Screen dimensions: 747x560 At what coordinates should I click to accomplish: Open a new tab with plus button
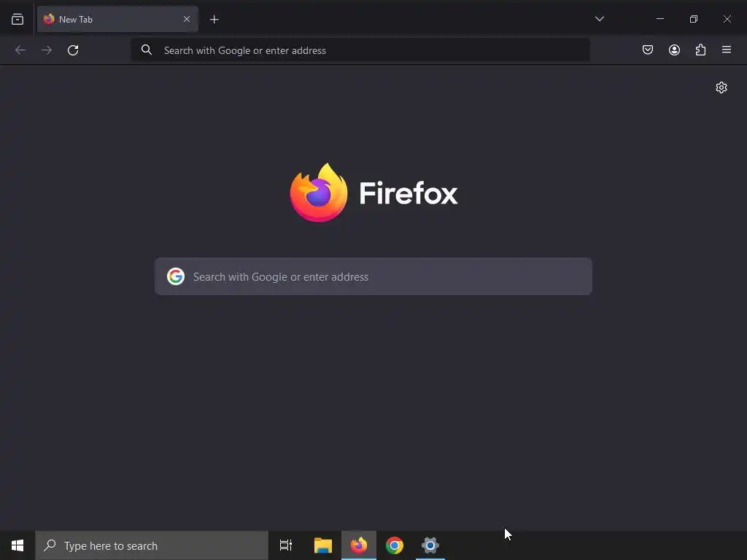[x=214, y=20]
